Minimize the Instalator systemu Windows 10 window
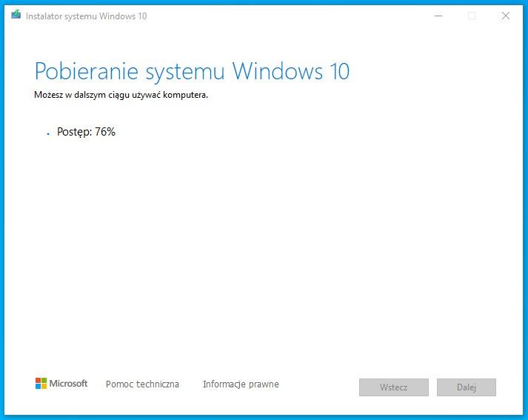This screenshot has height=420, width=528. point(438,16)
